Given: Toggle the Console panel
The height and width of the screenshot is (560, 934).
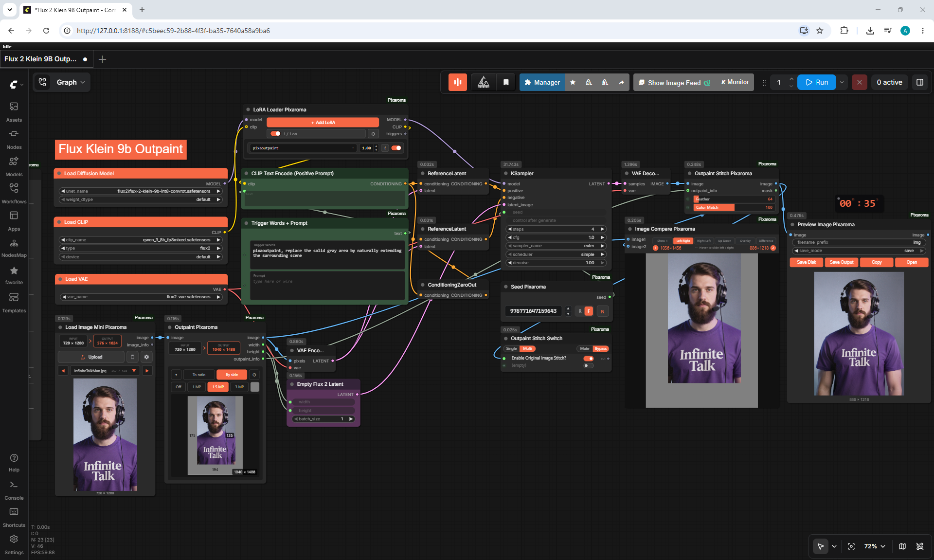Looking at the screenshot, I should 14,490.
